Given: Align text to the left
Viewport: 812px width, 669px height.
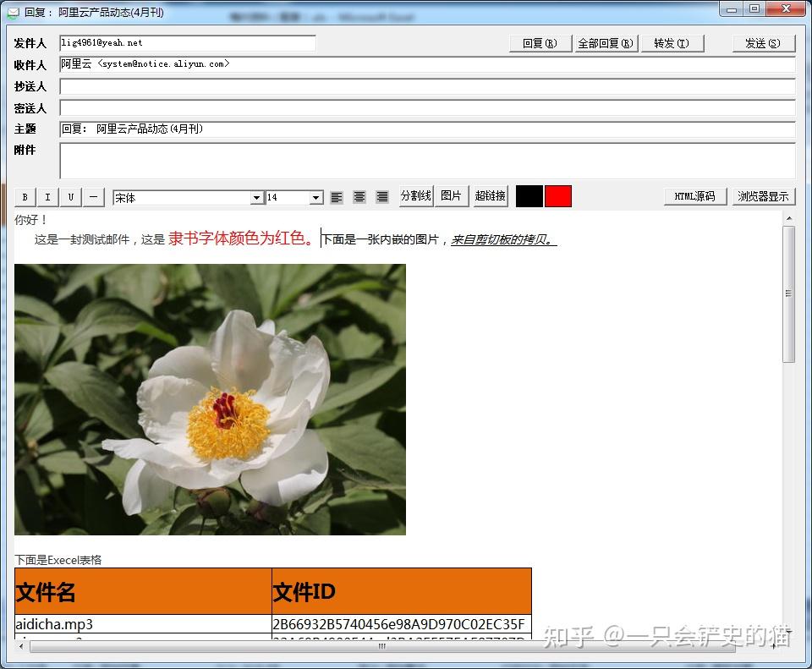Looking at the screenshot, I should [336, 197].
